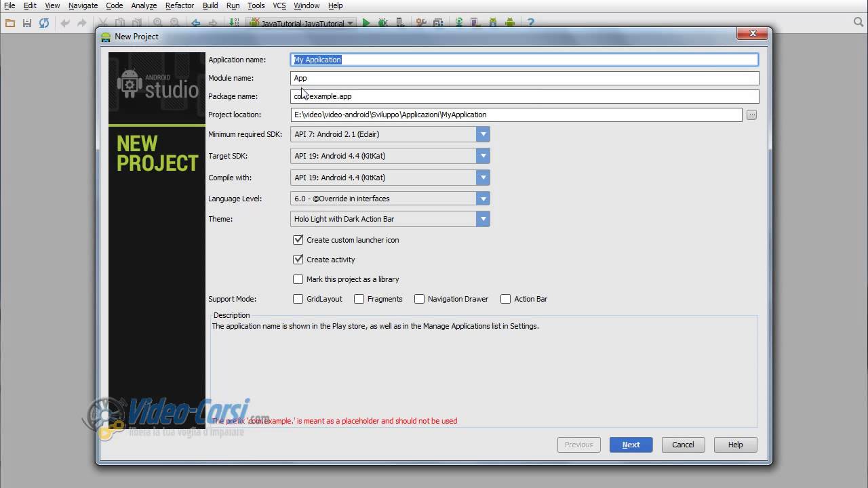Open the File menu
The image size is (868, 488).
tap(9, 5)
